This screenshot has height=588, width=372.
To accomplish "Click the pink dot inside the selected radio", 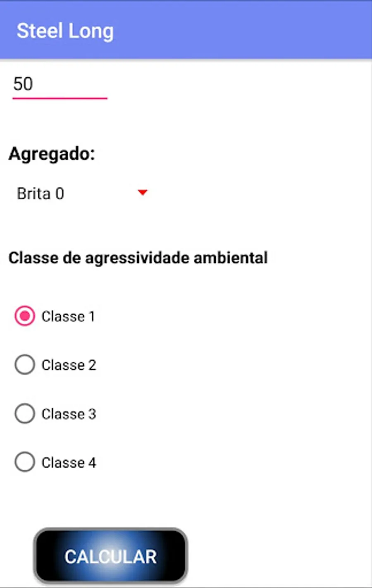I will (25, 316).
